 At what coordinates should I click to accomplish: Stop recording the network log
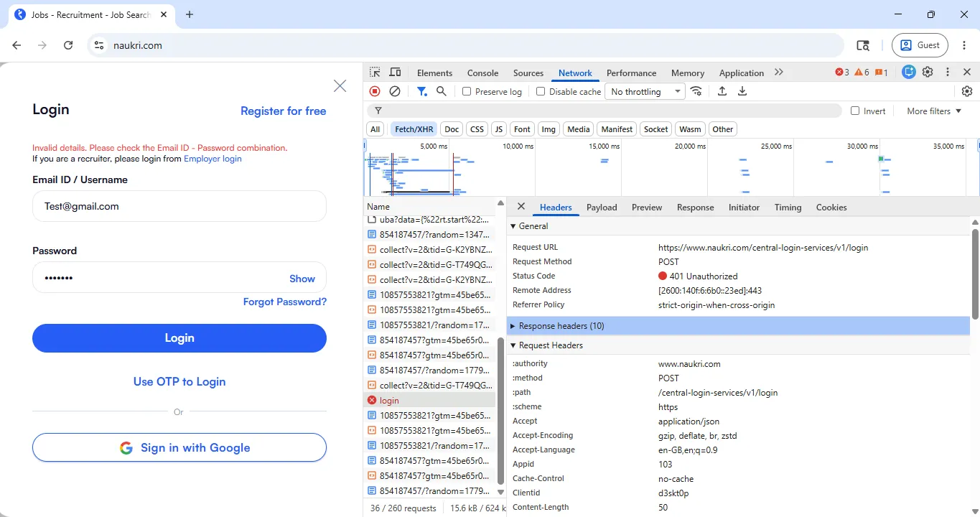click(x=375, y=91)
